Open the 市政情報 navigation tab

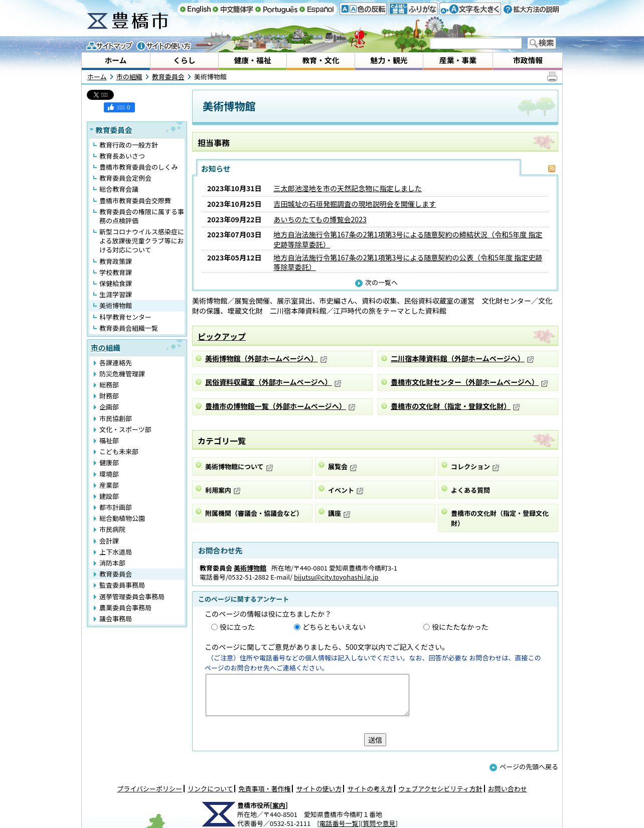pos(528,61)
